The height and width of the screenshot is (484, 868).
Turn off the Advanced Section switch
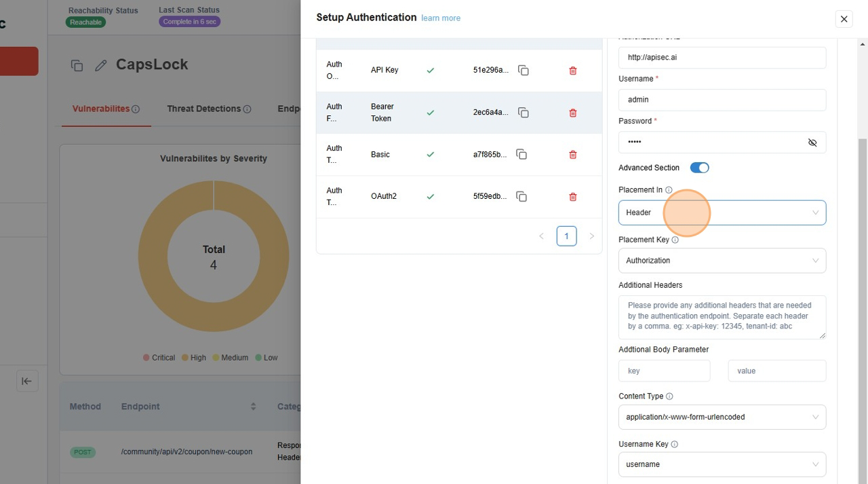tap(699, 168)
